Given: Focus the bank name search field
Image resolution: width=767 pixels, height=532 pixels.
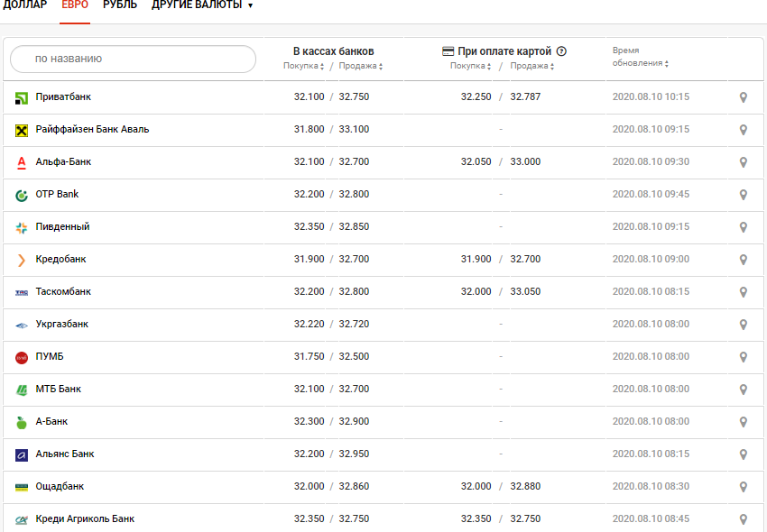Looking at the screenshot, I should 133,60.
